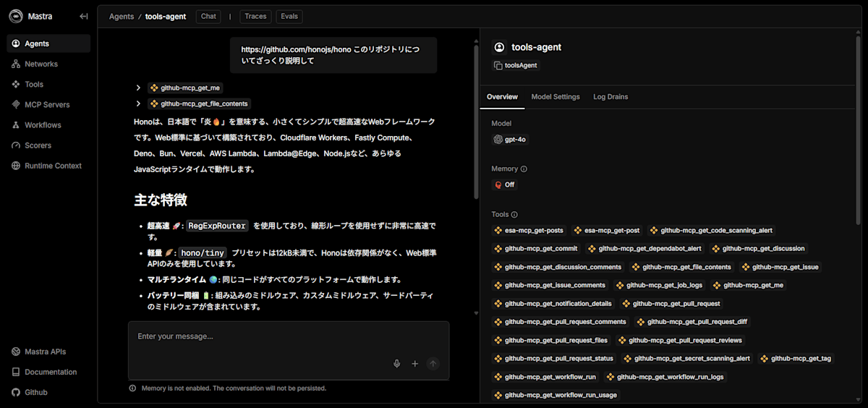868x408 pixels.
Task: Expand the github-mcp_get_me tool call
Action: (x=138, y=88)
